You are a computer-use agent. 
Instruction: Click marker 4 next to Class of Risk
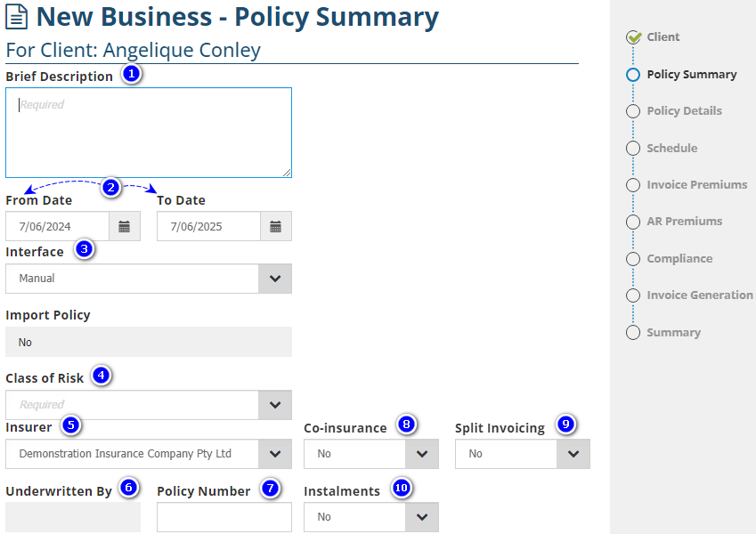pyautogui.click(x=102, y=376)
